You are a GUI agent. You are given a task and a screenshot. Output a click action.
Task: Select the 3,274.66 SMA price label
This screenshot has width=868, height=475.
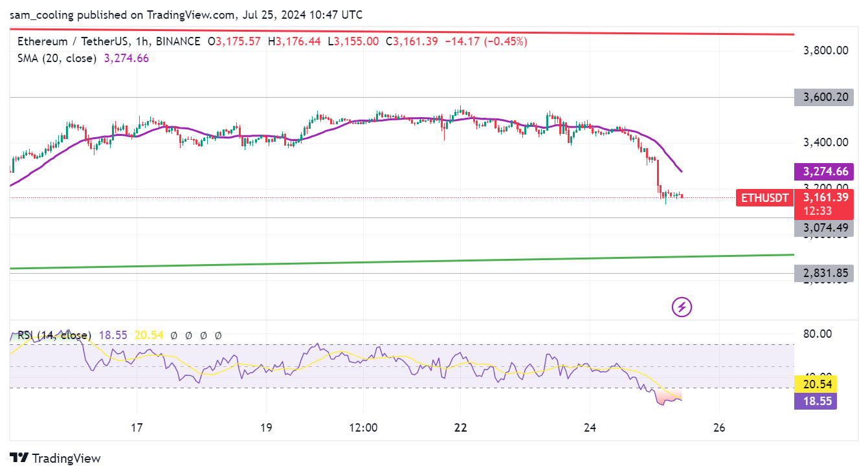(x=825, y=171)
